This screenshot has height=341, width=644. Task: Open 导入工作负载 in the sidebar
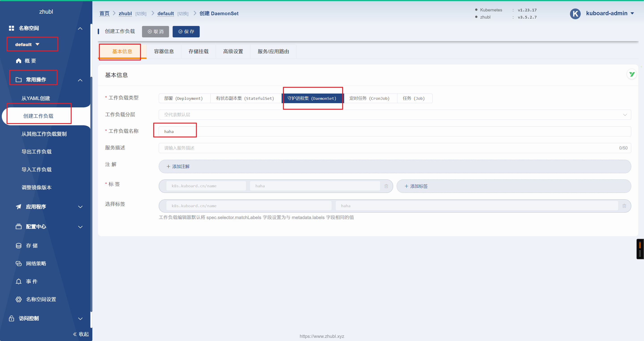point(36,169)
